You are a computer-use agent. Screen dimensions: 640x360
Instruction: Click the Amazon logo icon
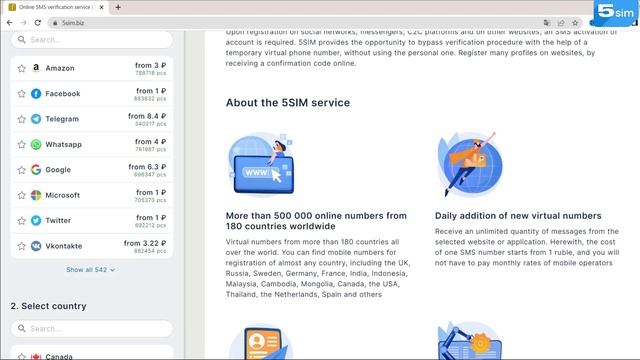pyautogui.click(x=36, y=68)
